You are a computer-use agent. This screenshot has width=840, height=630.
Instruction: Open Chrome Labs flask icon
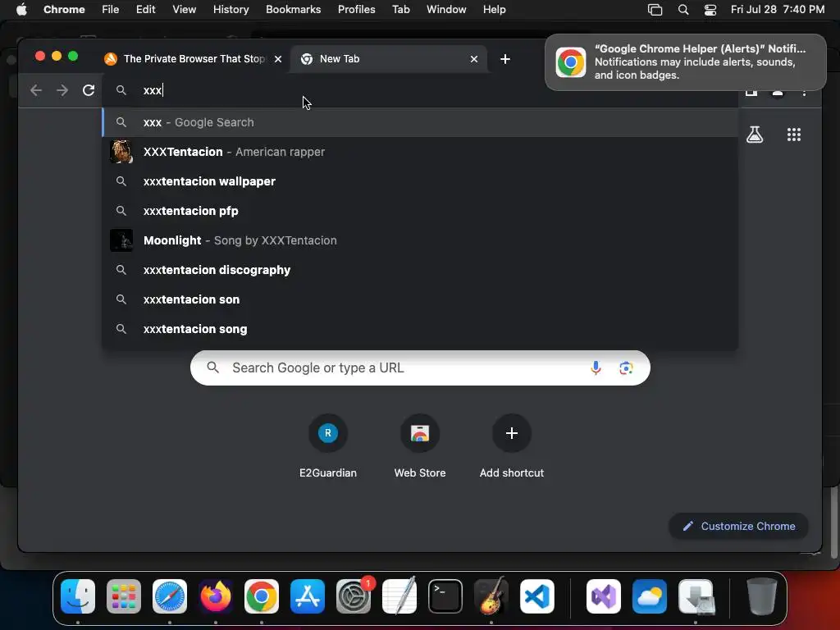755,135
